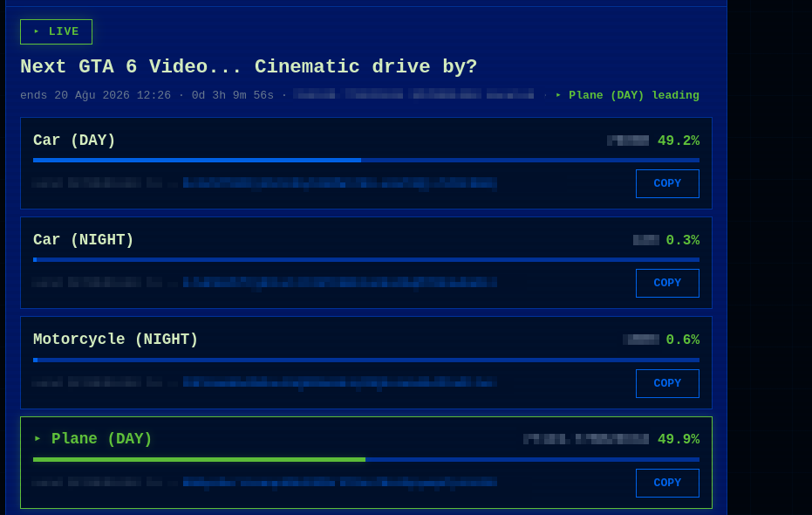This screenshot has height=515, width=812.
Task: Select the Car (NIGHT) option title
Action: 84,240
